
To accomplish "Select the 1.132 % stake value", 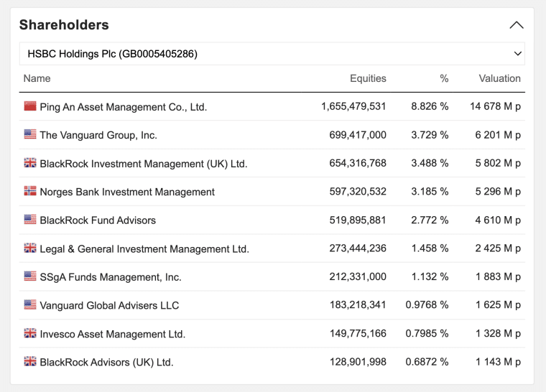I will pos(430,276).
